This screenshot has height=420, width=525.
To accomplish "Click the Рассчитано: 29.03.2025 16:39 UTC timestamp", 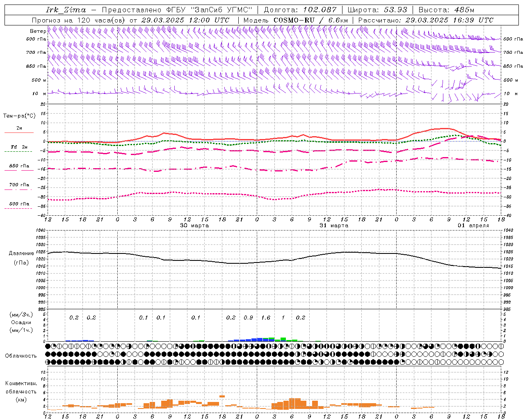I will click(426, 20).
